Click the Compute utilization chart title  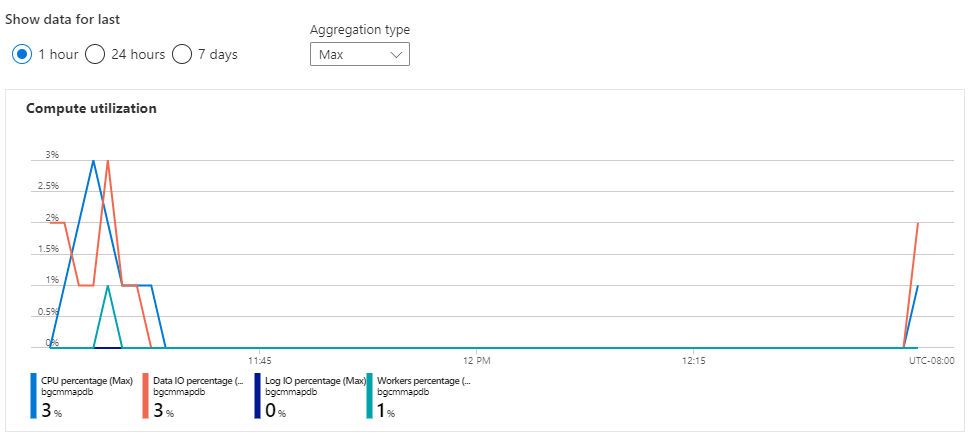click(92, 108)
